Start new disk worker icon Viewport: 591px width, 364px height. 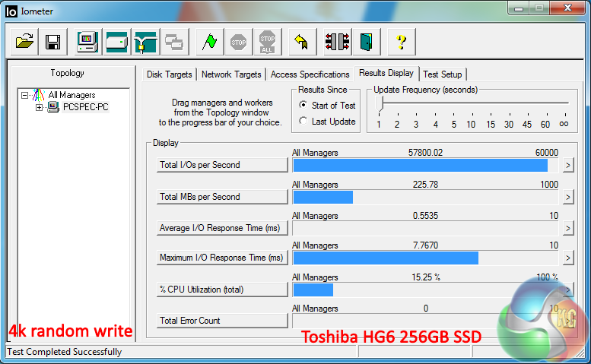(x=117, y=41)
